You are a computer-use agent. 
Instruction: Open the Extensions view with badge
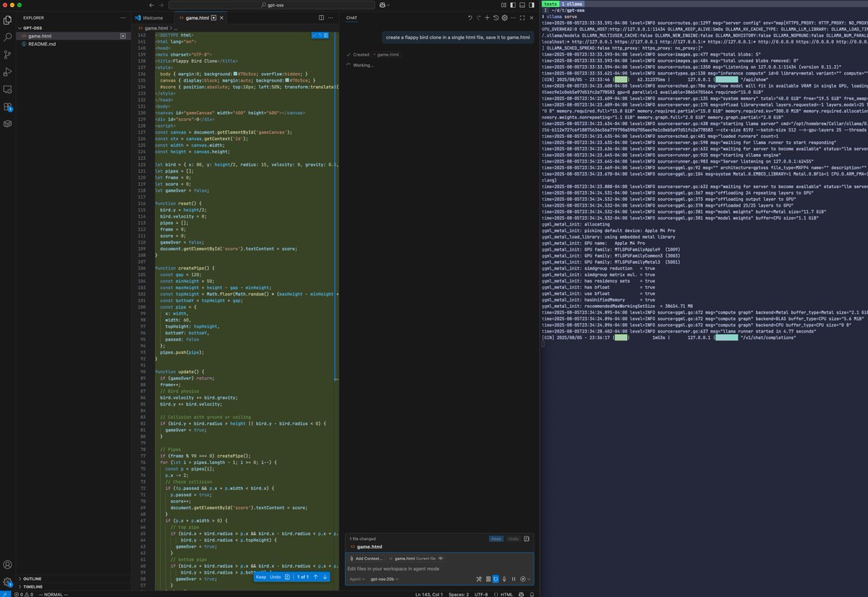coord(8,107)
